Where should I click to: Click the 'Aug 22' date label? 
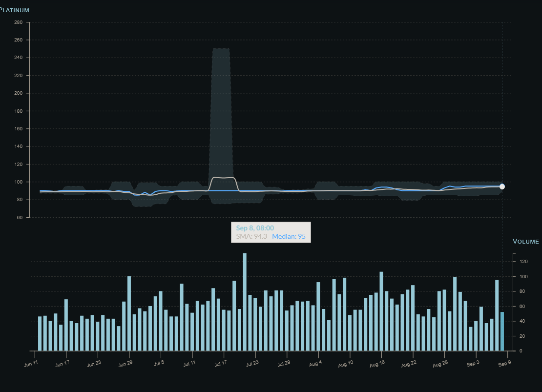409,364
